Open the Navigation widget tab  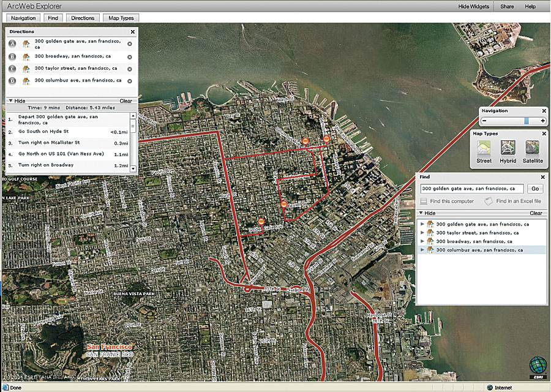[23, 18]
